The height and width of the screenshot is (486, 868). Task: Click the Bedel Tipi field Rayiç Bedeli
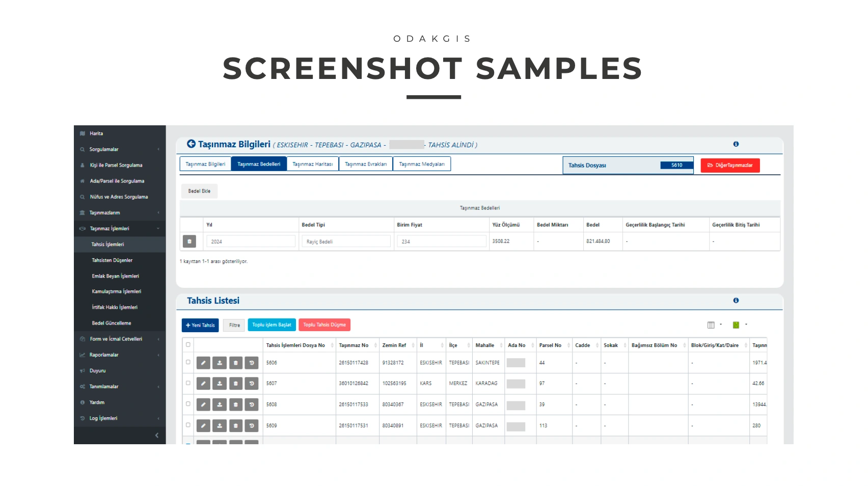pos(346,241)
